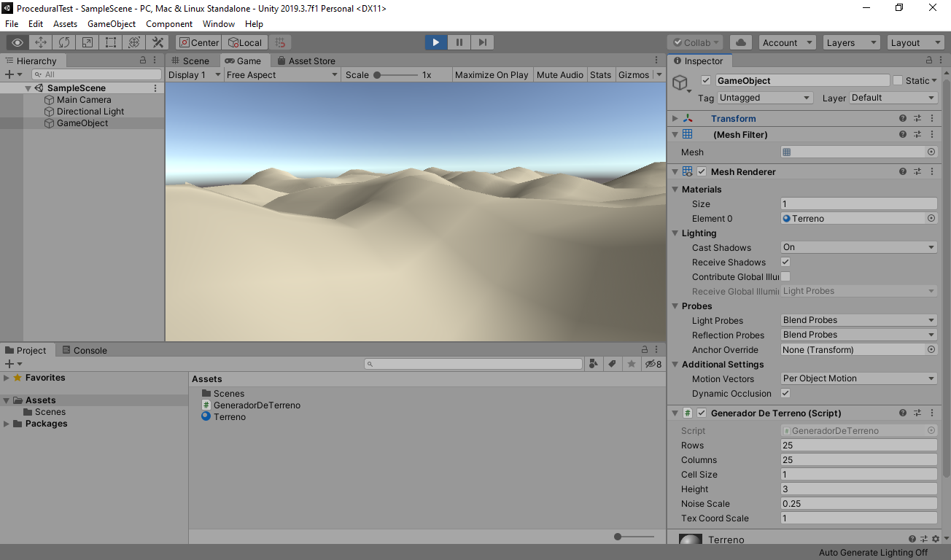
Task: Expand the Transform component
Action: coord(675,118)
